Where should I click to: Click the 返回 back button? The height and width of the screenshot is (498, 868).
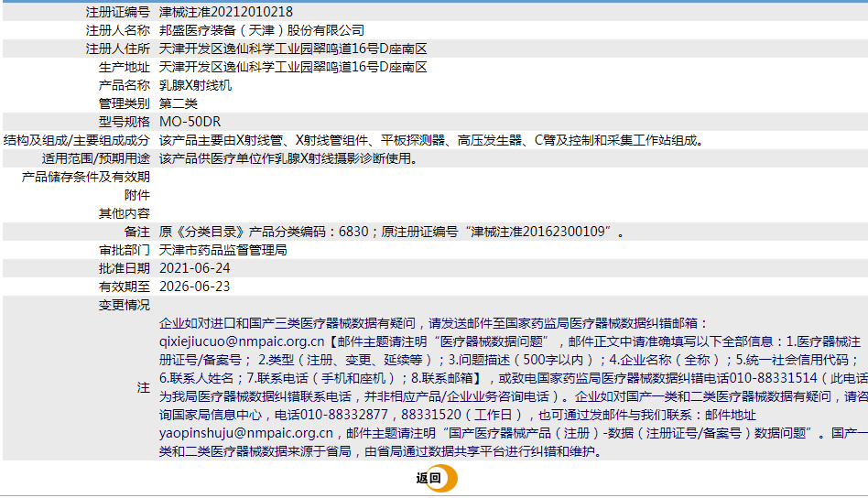pos(436,479)
